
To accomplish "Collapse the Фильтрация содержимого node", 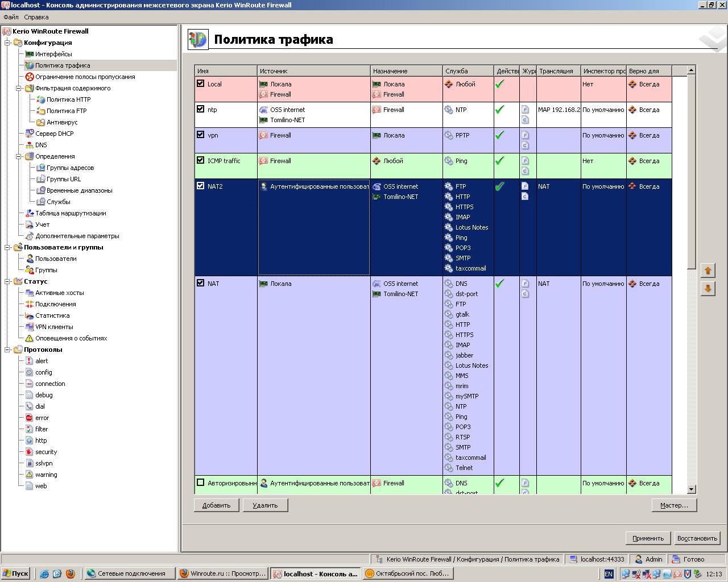I will pyautogui.click(x=19, y=88).
